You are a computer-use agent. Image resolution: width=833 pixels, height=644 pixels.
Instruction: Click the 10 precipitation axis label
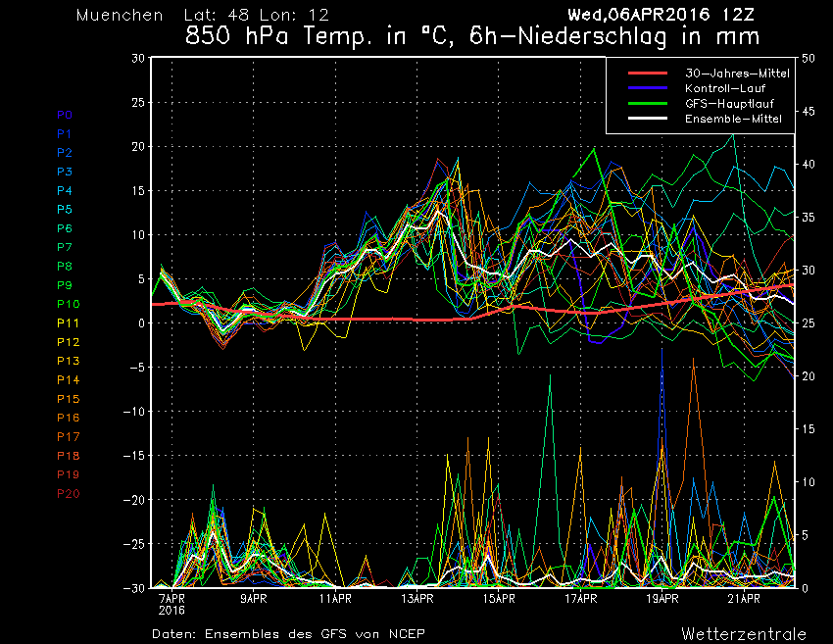(x=808, y=482)
